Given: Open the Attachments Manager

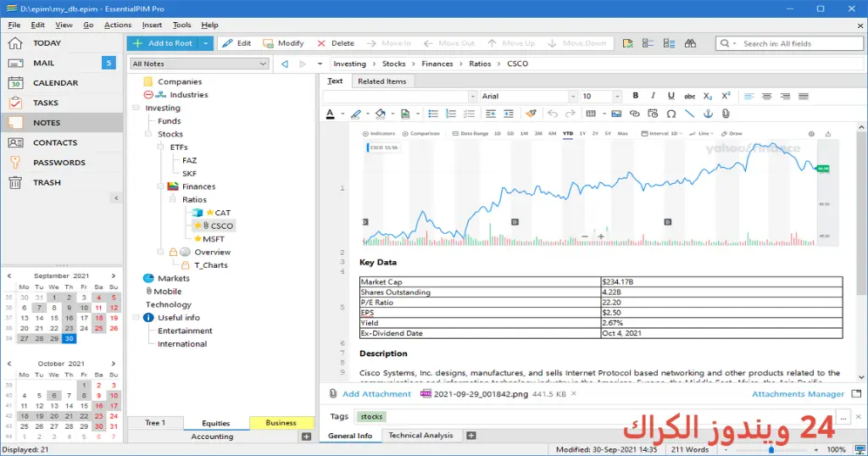Looking at the screenshot, I should 798,394.
